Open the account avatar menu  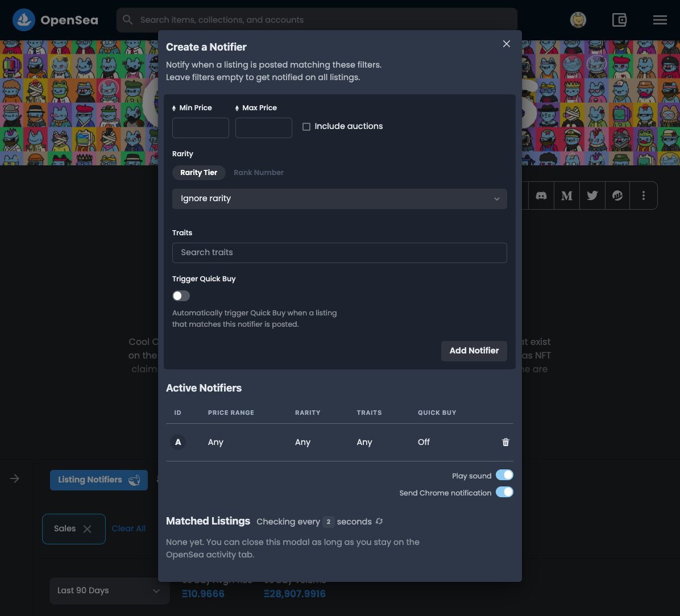578,19
